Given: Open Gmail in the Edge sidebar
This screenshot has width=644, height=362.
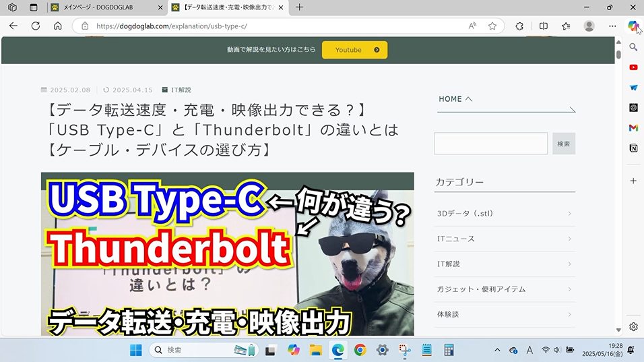Looking at the screenshot, I should click(x=633, y=127).
